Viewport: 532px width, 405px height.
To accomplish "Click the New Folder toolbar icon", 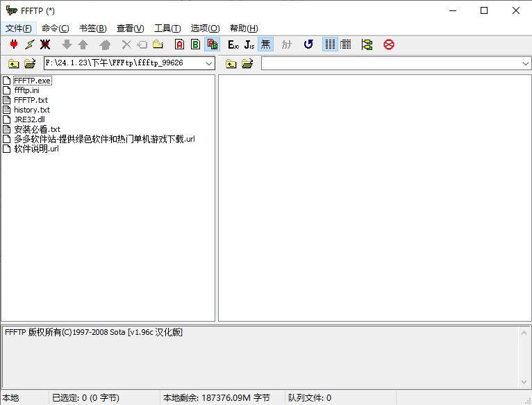I will (x=158, y=44).
